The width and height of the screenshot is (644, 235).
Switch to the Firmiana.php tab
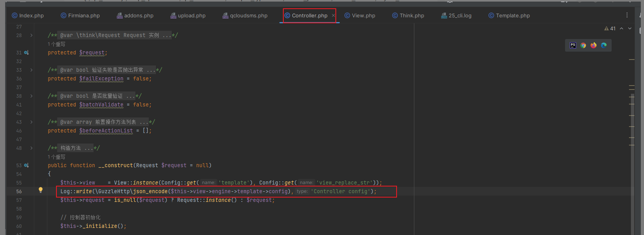pyautogui.click(x=80, y=16)
